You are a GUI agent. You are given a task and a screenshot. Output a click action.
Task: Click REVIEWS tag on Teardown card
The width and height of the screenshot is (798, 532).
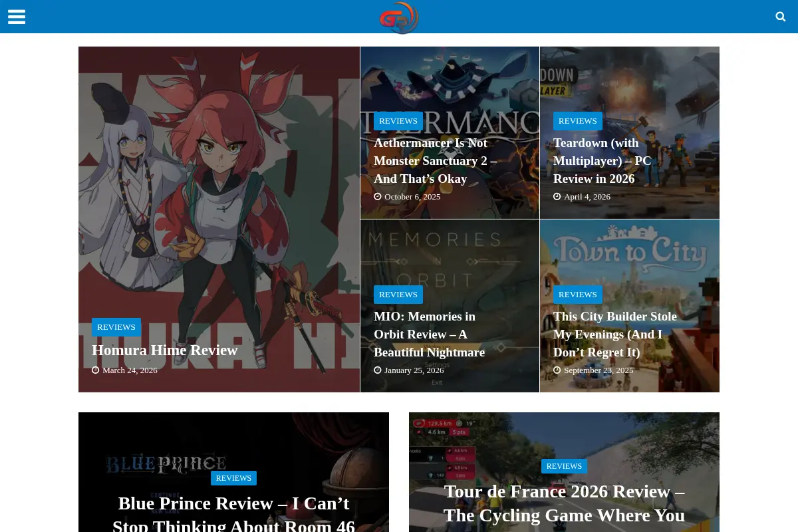(x=578, y=121)
